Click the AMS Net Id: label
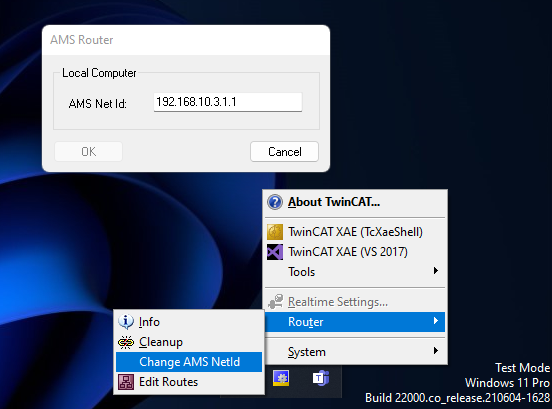This screenshot has height=409, width=552. [98, 104]
